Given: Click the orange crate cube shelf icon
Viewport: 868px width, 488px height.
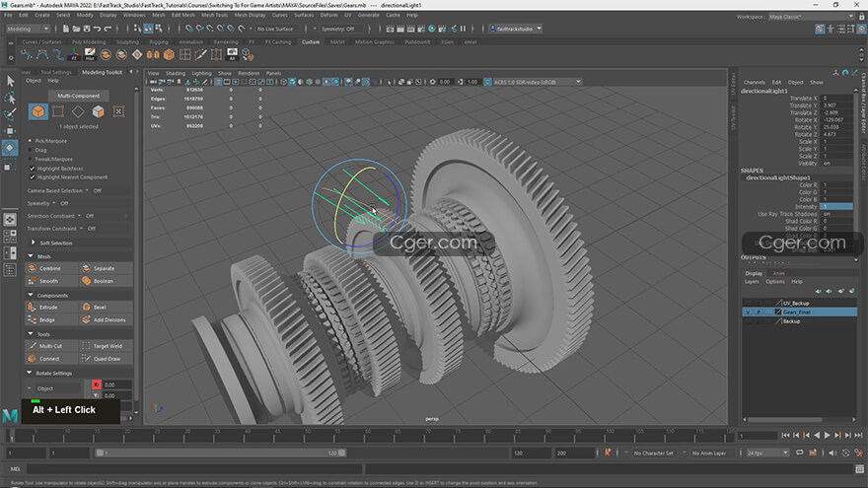Looking at the screenshot, I should coord(169,55).
